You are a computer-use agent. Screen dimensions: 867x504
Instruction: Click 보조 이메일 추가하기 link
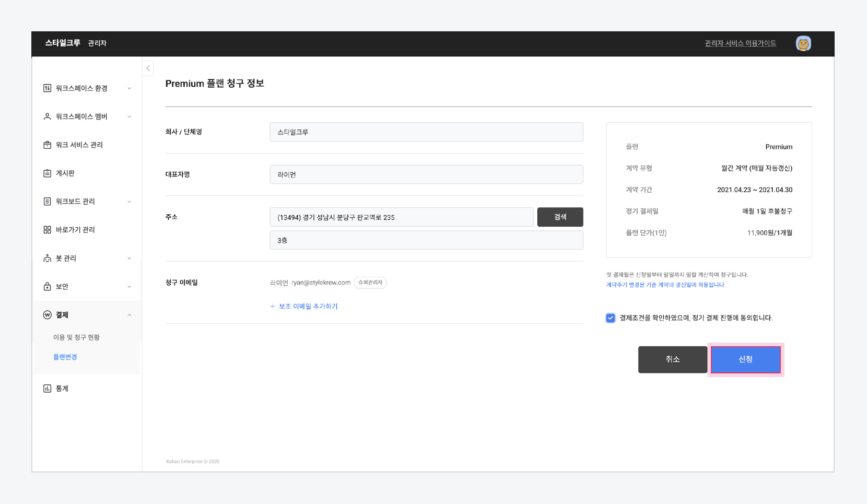tap(304, 307)
